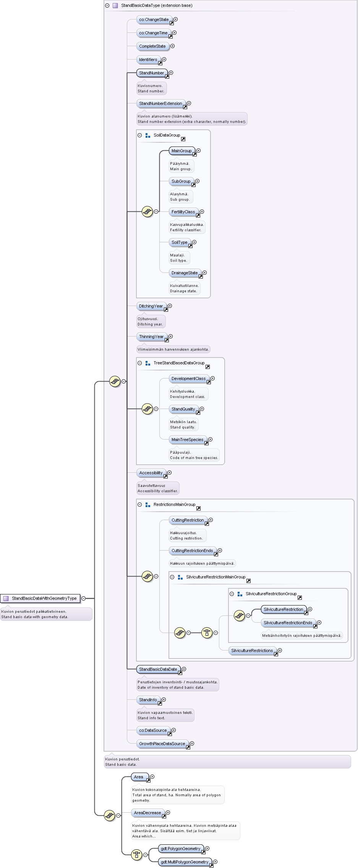Click the choice icon before gdt:PolygonGeometry

[x=137, y=855]
